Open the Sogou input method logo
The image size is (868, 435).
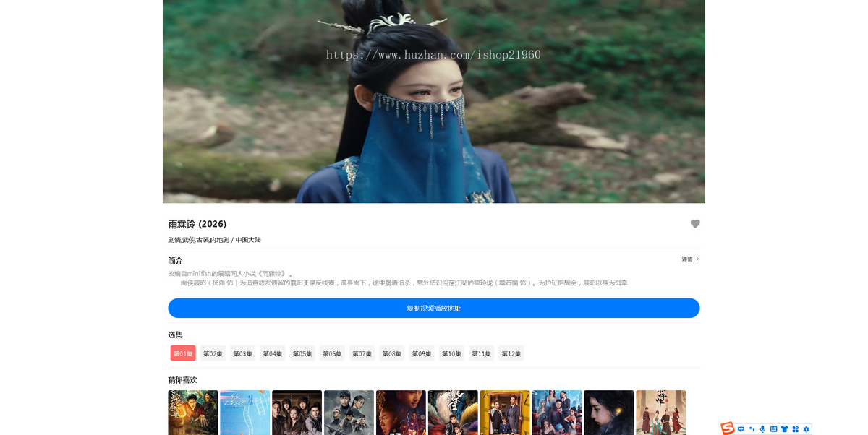coord(727,428)
